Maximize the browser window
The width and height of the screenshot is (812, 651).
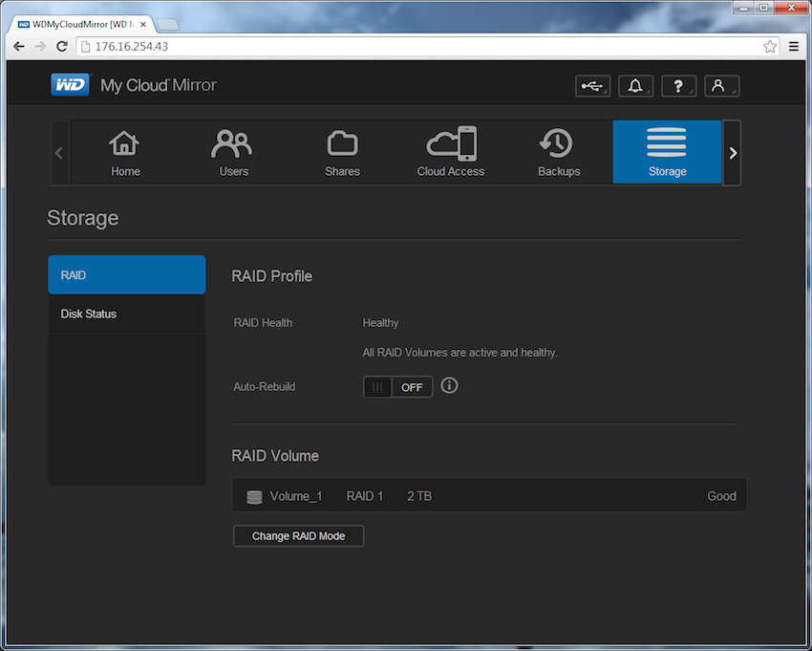point(763,8)
